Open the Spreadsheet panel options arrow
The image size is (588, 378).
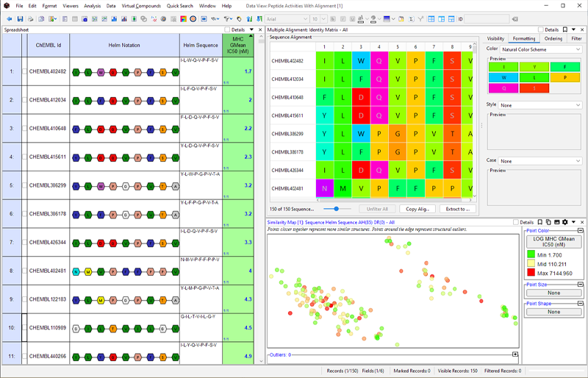[251, 29]
